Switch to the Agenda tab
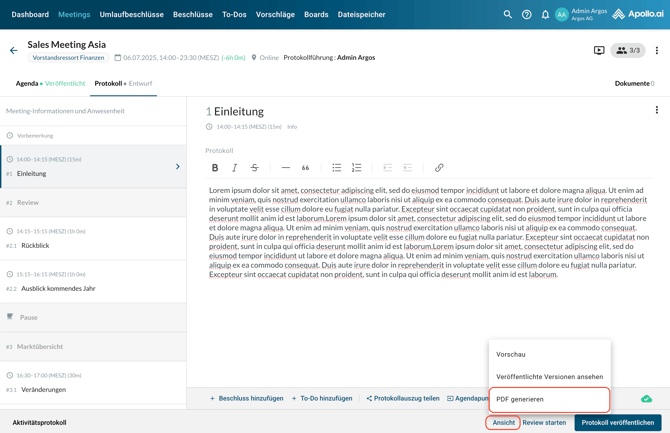Image resolution: width=670 pixels, height=433 pixels. 27,84
